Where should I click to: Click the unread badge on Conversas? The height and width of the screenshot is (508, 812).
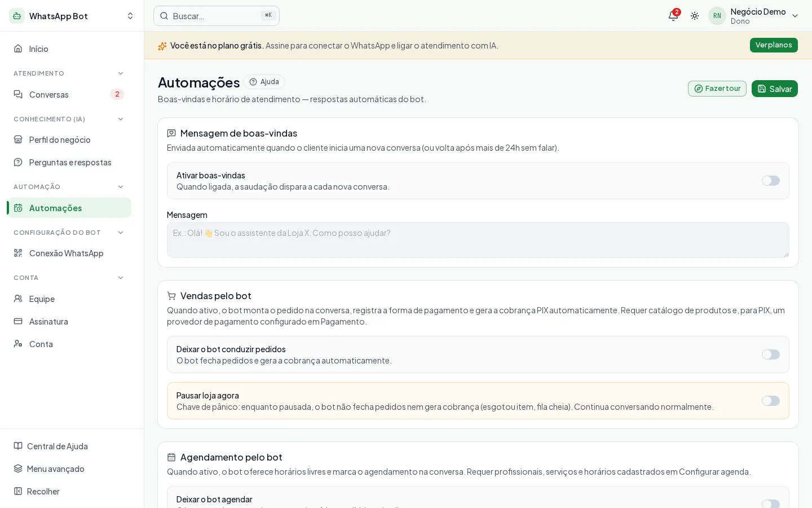coord(117,94)
